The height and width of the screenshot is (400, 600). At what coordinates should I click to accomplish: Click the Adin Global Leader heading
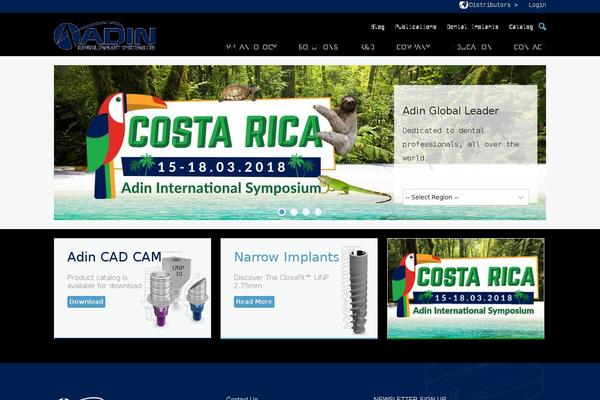[450, 111]
